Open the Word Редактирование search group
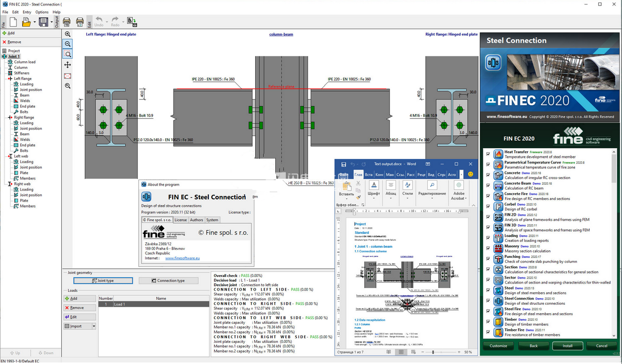The width and height of the screenshot is (622, 364). (x=432, y=189)
